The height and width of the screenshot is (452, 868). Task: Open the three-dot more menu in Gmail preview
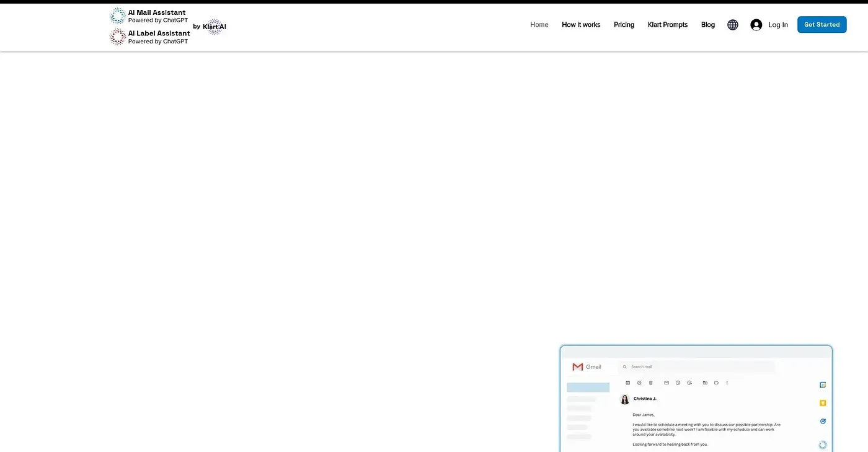[x=727, y=383]
